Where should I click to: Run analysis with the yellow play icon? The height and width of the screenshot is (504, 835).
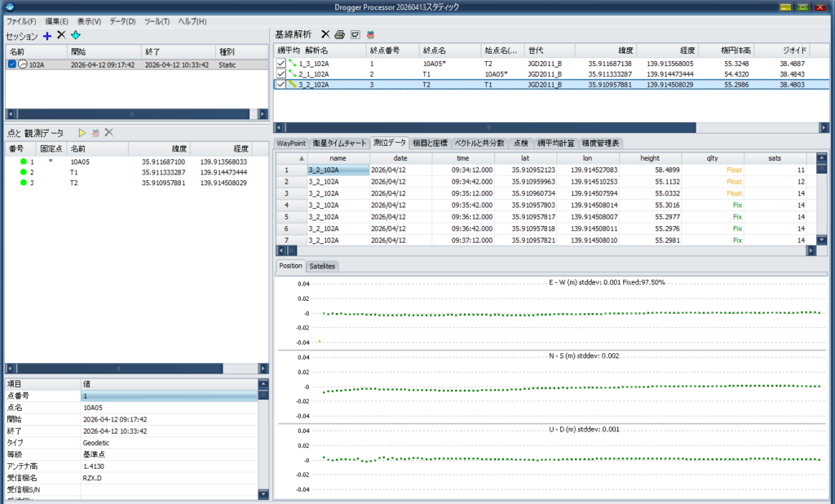coord(82,133)
